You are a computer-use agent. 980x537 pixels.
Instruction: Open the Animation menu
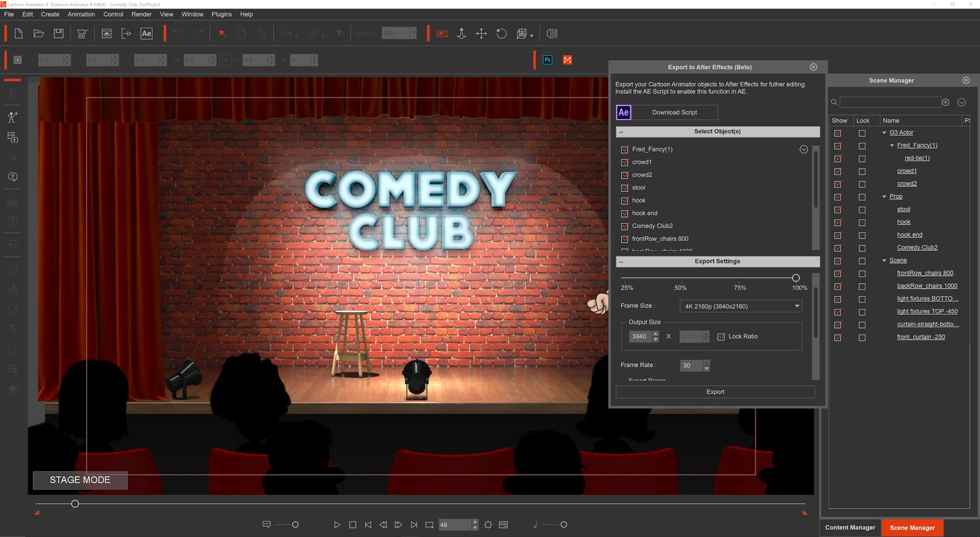pos(81,14)
